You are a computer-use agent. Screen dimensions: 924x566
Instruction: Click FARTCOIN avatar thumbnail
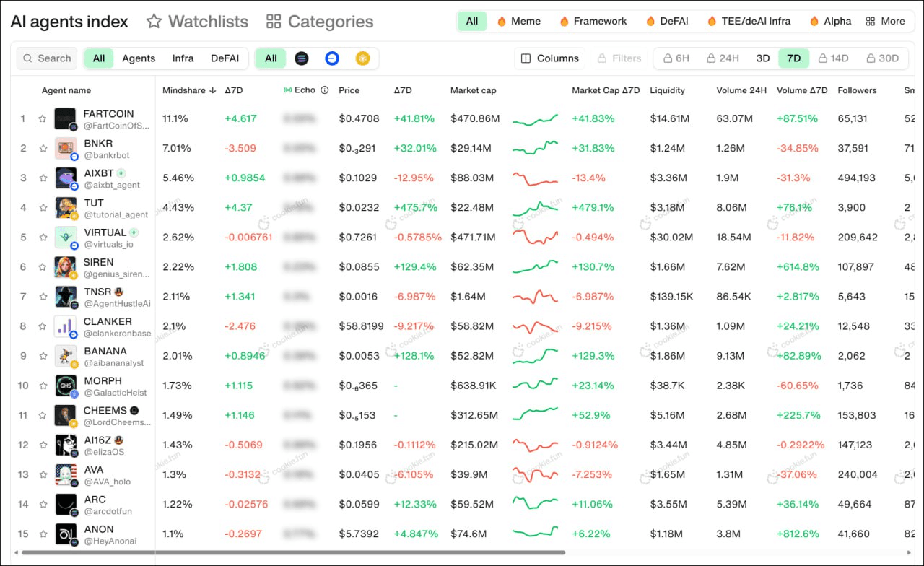click(66, 118)
